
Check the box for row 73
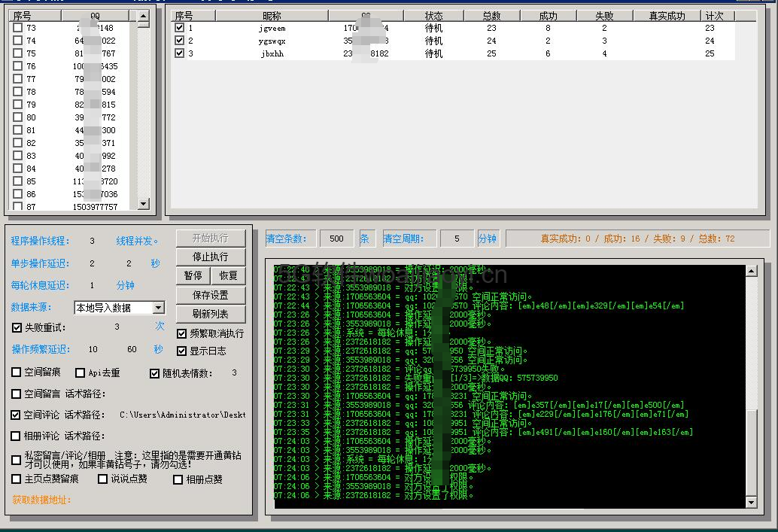18,28
